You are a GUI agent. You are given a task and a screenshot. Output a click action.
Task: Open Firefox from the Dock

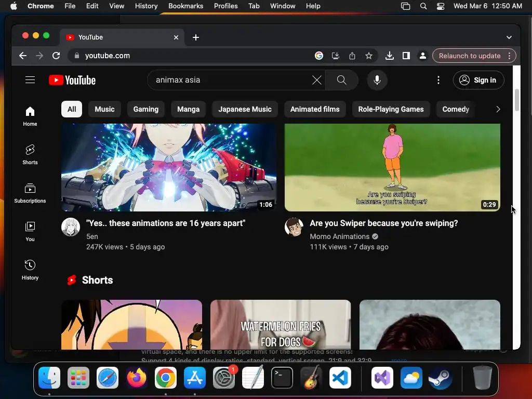click(x=137, y=378)
